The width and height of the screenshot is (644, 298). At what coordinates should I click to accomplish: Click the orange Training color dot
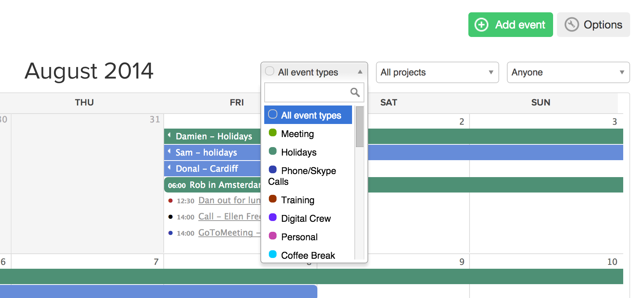click(273, 199)
